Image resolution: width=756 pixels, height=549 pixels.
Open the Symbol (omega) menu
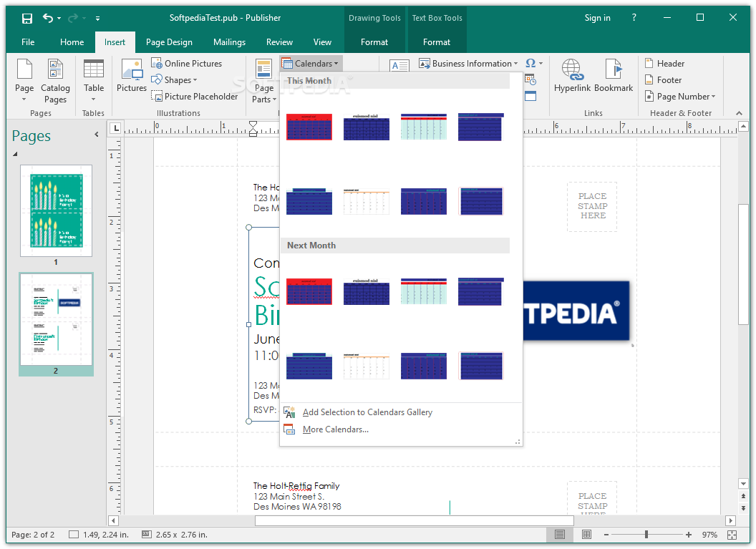pyautogui.click(x=534, y=63)
